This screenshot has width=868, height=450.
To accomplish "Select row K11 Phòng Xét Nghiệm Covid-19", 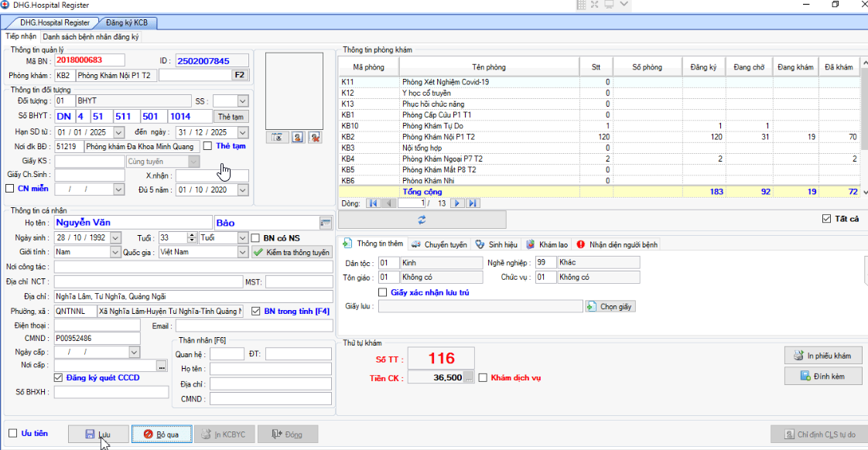I will tap(600, 82).
